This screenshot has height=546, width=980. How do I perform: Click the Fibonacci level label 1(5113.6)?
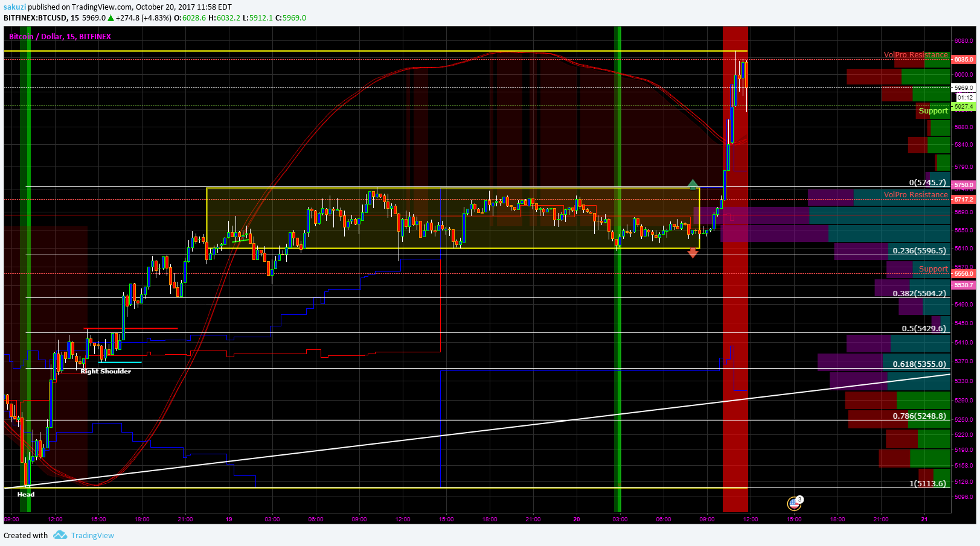(927, 484)
